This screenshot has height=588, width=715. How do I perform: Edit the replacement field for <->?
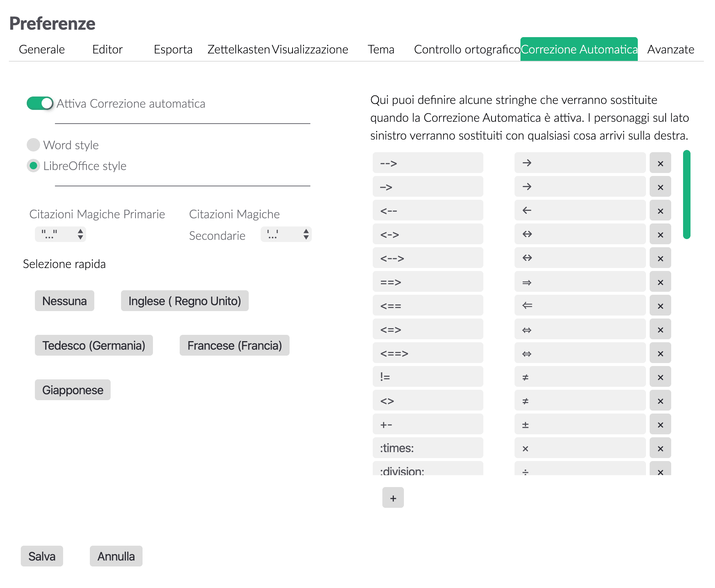point(580,234)
